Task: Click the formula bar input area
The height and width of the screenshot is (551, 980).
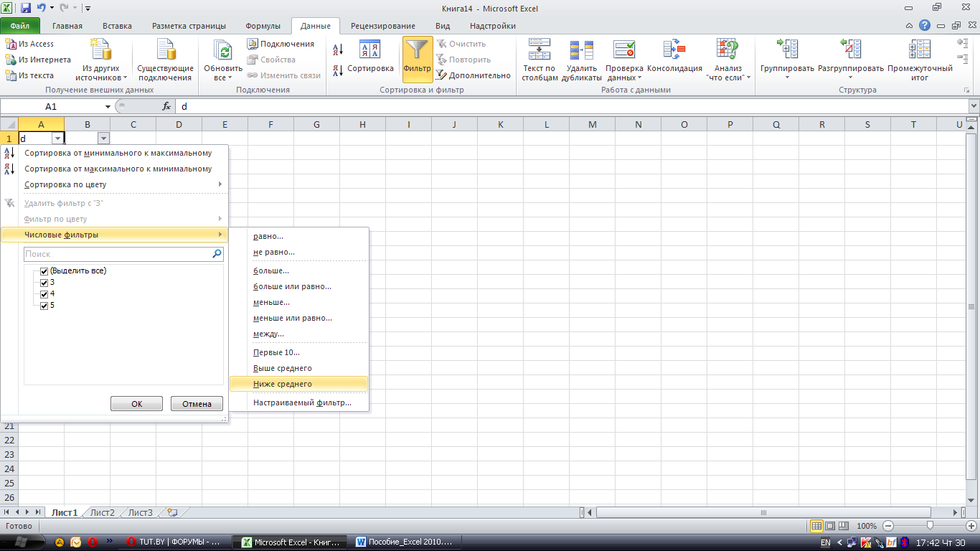Action: click(571, 106)
